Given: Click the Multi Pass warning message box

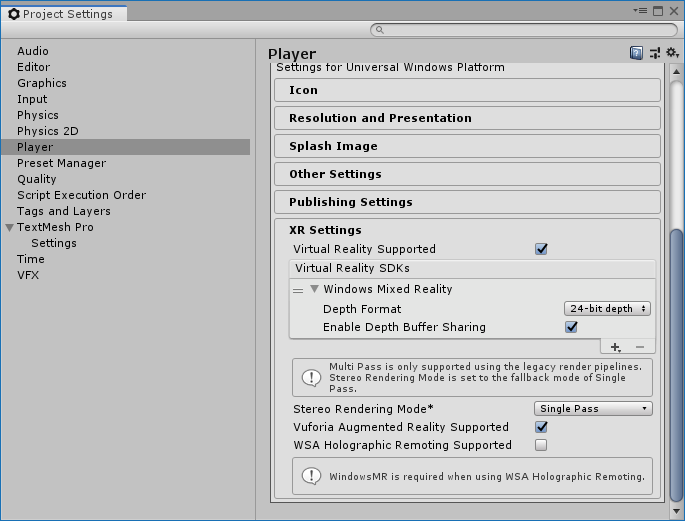Looking at the screenshot, I should (x=472, y=377).
